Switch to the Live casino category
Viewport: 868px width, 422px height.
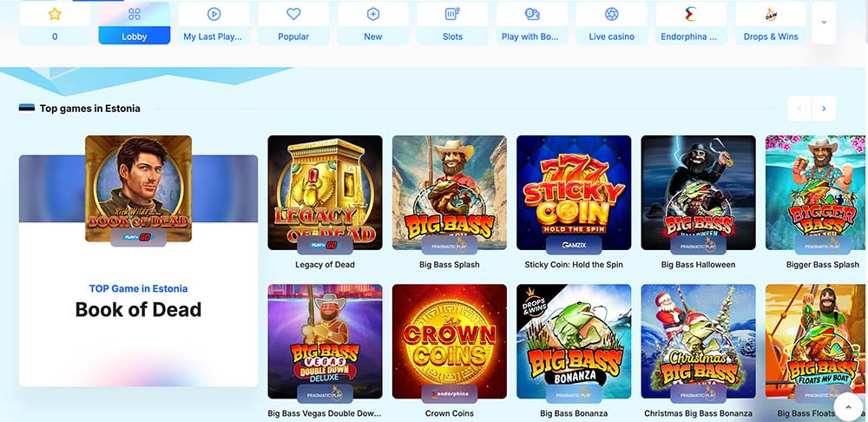pos(612,23)
